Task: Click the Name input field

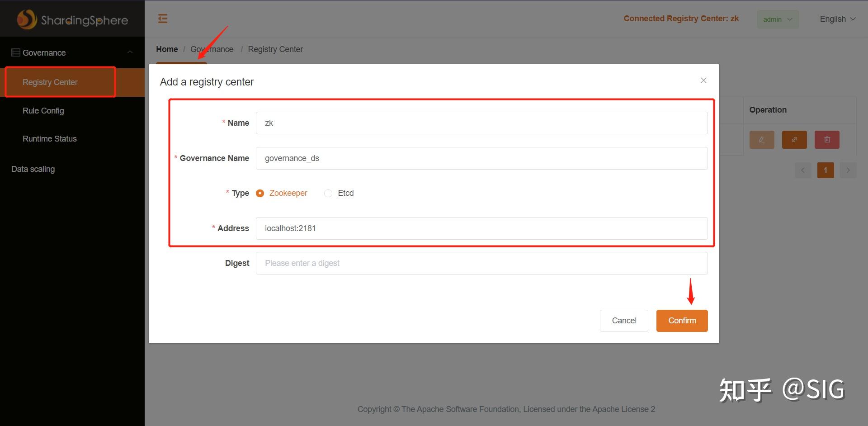Action: pyautogui.click(x=481, y=123)
